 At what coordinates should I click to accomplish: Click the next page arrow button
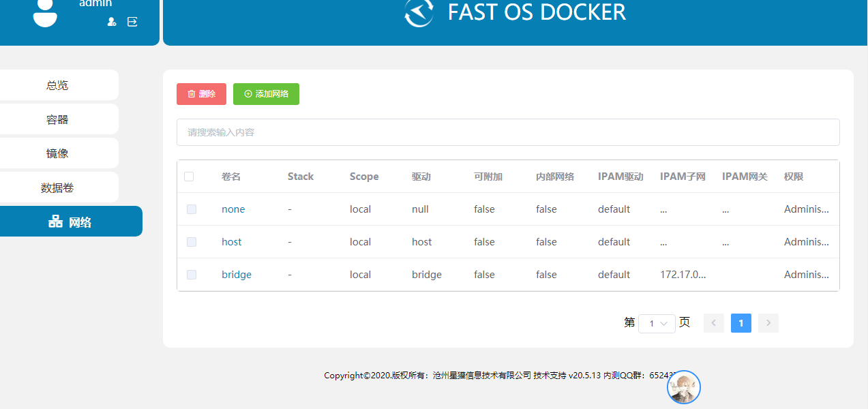coord(768,322)
